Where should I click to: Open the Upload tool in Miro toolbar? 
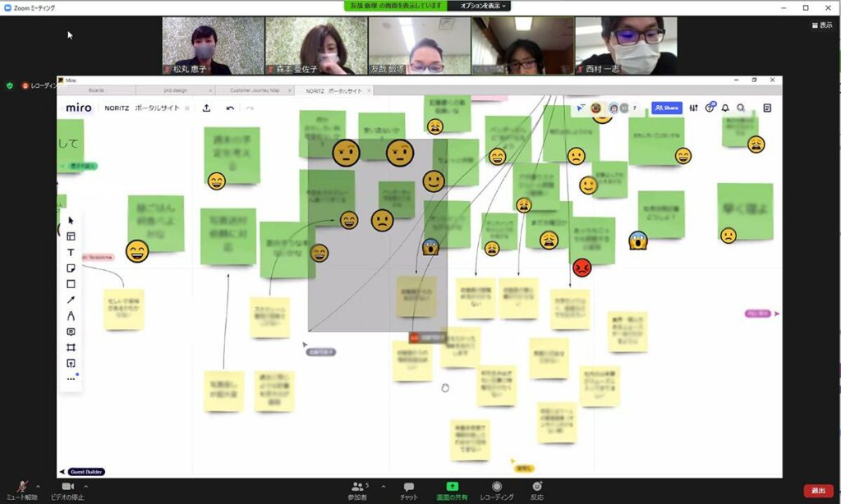tap(71, 364)
